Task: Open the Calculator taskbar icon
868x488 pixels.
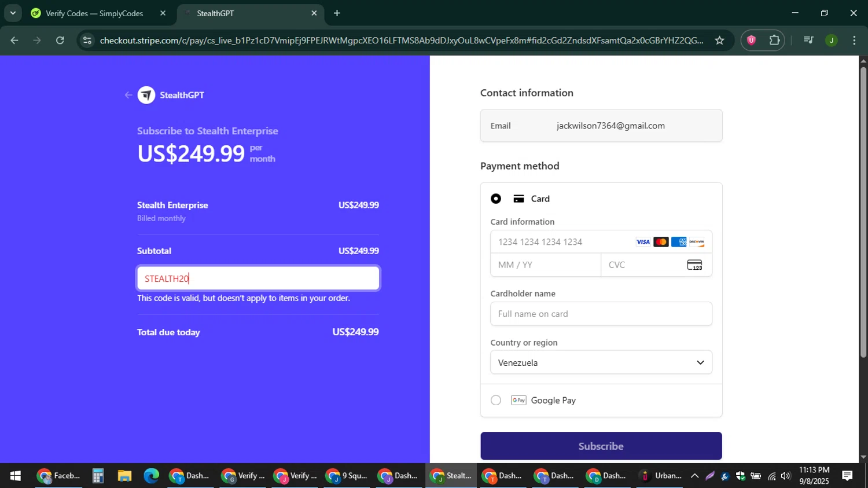Action: [98, 476]
